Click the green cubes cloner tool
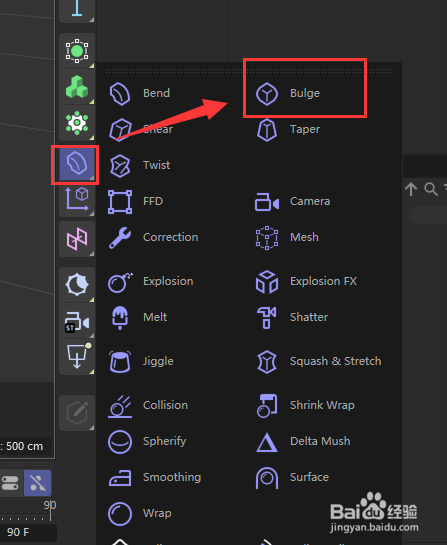Viewport: 447px width, 545px height. (77, 87)
